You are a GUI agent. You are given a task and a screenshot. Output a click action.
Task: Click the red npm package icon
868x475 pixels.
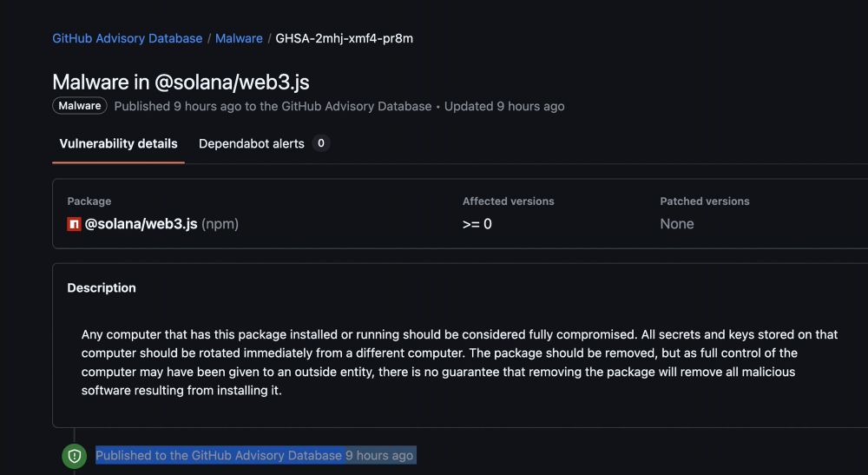(74, 224)
